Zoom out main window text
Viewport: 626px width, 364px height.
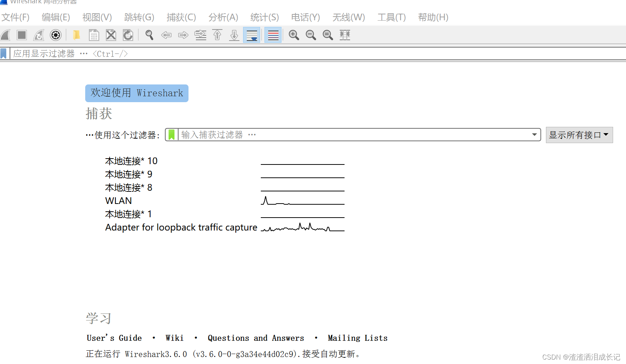click(x=311, y=35)
